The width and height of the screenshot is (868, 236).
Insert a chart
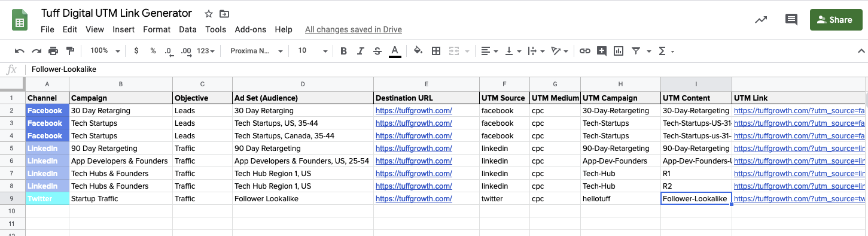click(x=619, y=51)
